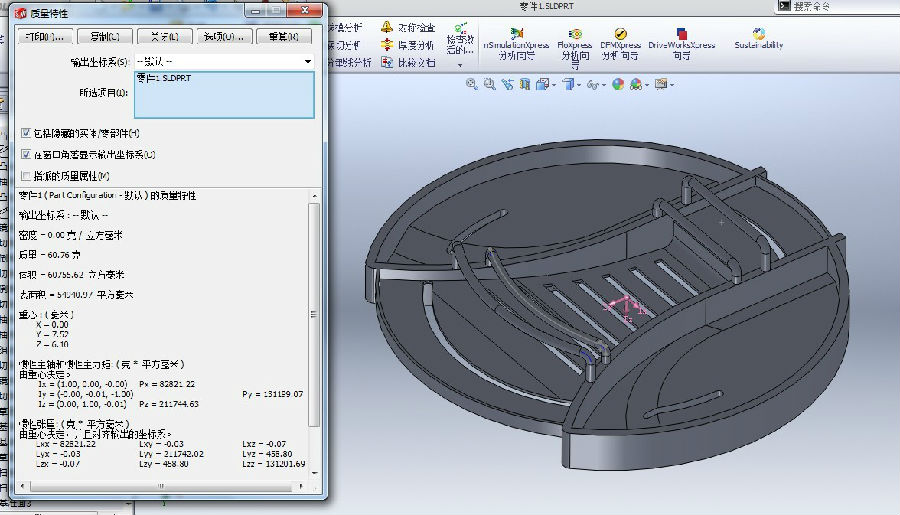Expand the Hide/Show Items dropdown
The height and width of the screenshot is (515, 900).
point(602,85)
